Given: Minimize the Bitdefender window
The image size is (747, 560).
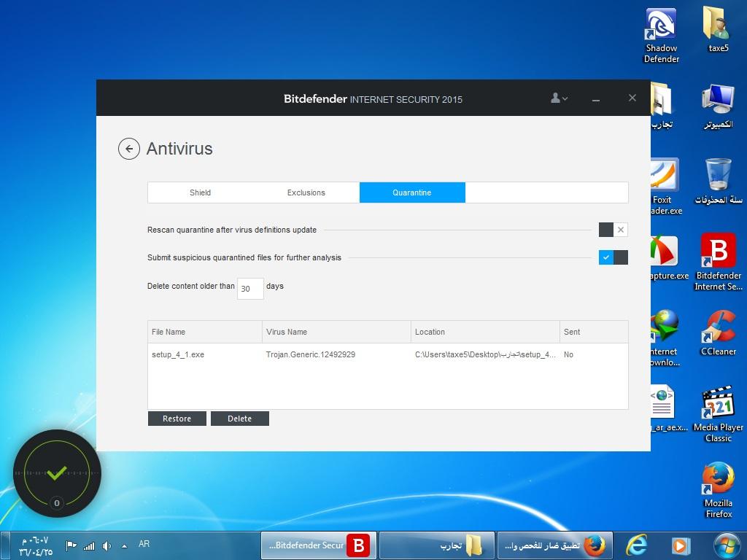Looking at the screenshot, I should pyautogui.click(x=595, y=99).
